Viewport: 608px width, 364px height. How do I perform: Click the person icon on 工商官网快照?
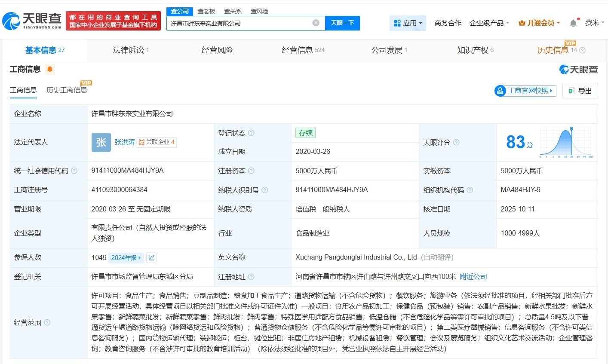500,91
